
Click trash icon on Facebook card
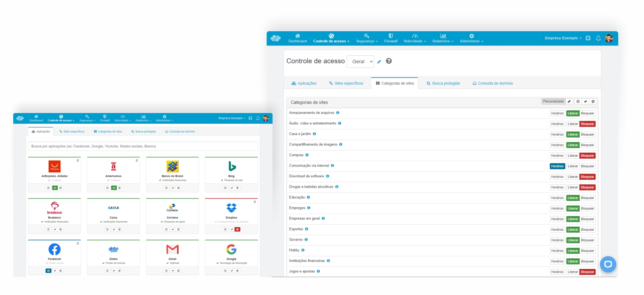[x=78, y=244]
